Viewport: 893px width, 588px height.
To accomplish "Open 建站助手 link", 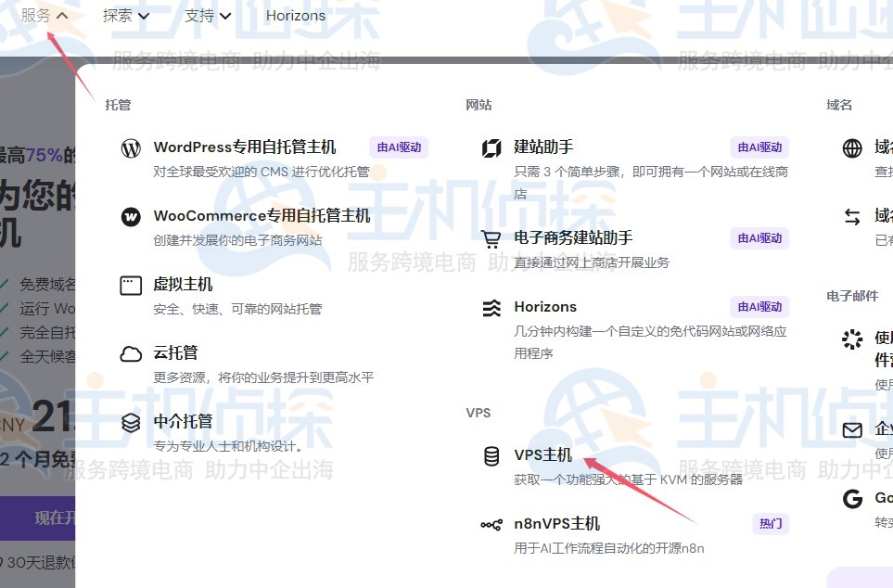I will (543, 147).
